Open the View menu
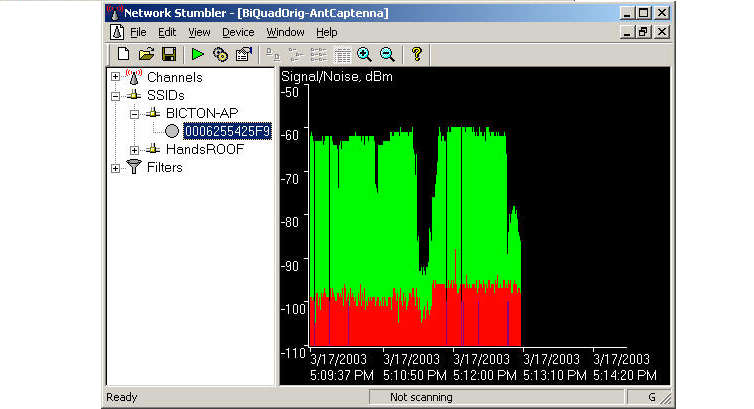The width and height of the screenshot is (754, 409). click(199, 32)
